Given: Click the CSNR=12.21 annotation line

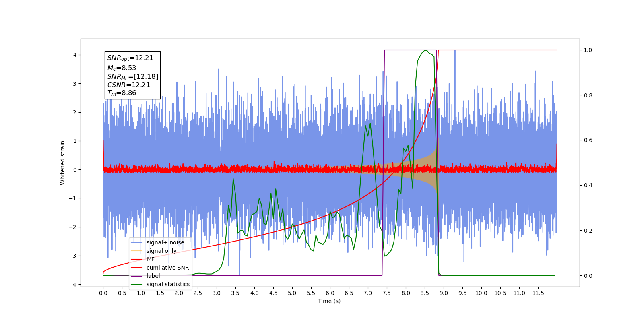Looking at the screenshot, I should [x=129, y=85].
